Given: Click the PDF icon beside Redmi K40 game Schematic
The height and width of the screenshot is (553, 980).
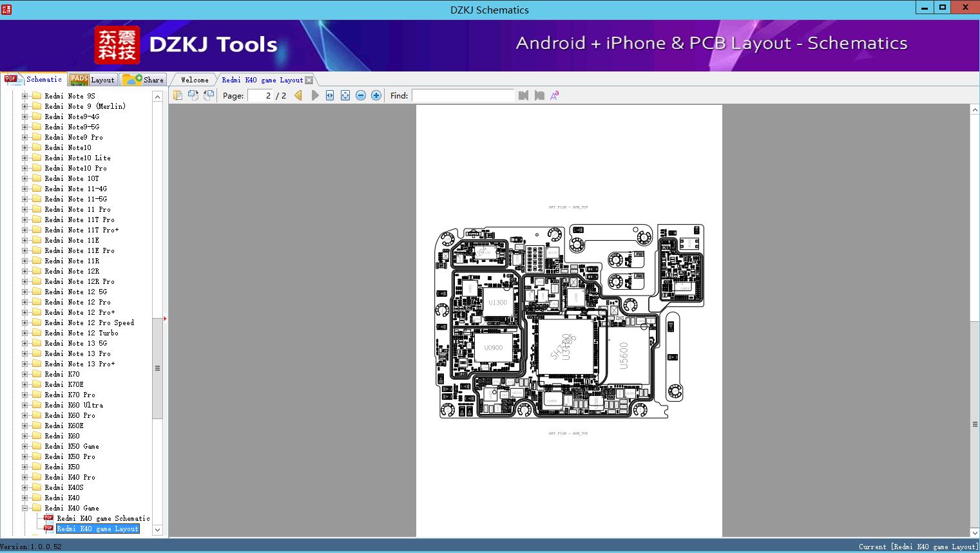Looking at the screenshot, I should 48,518.
